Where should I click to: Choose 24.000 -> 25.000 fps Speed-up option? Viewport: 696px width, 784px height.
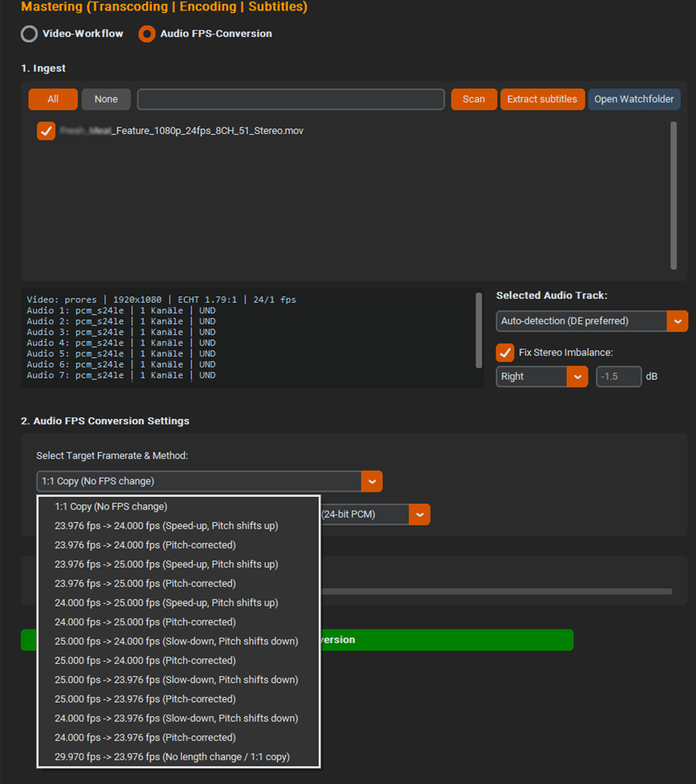179,603
